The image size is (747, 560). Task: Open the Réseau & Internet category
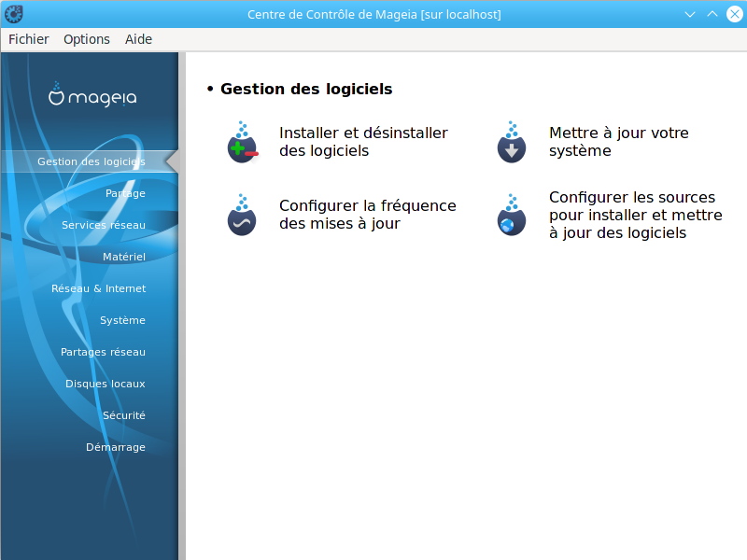(99, 288)
